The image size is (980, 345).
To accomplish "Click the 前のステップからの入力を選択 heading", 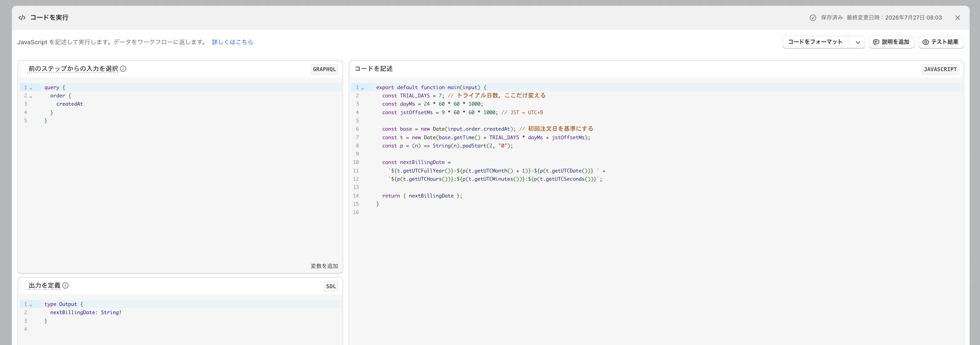I will [x=73, y=69].
